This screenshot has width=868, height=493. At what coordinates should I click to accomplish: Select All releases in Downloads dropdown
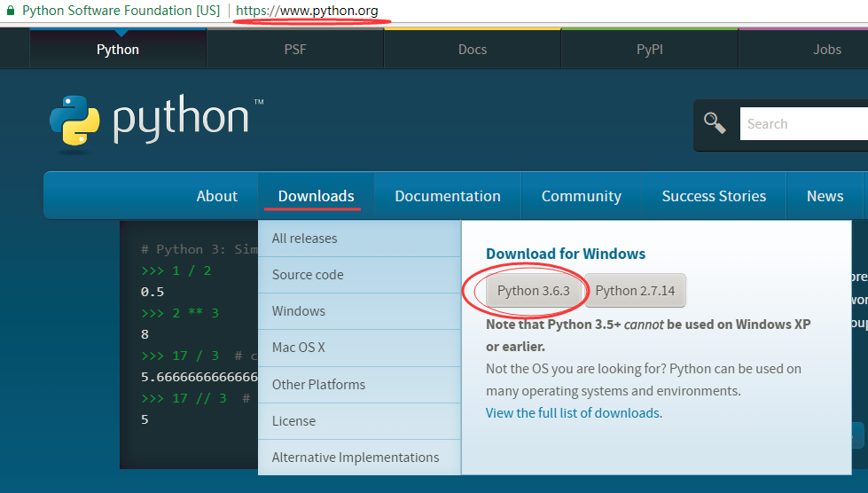coord(359,239)
